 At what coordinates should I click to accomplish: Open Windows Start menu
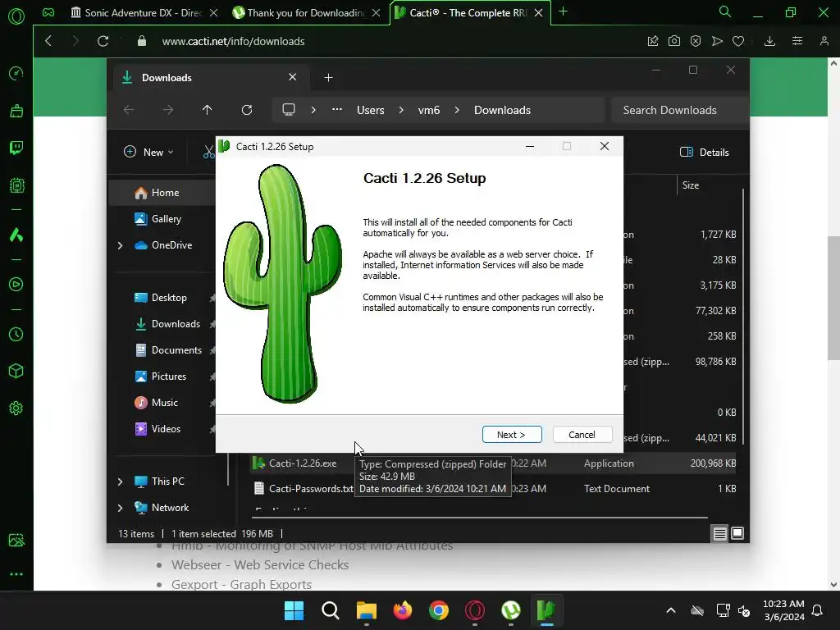click(294, 610)
